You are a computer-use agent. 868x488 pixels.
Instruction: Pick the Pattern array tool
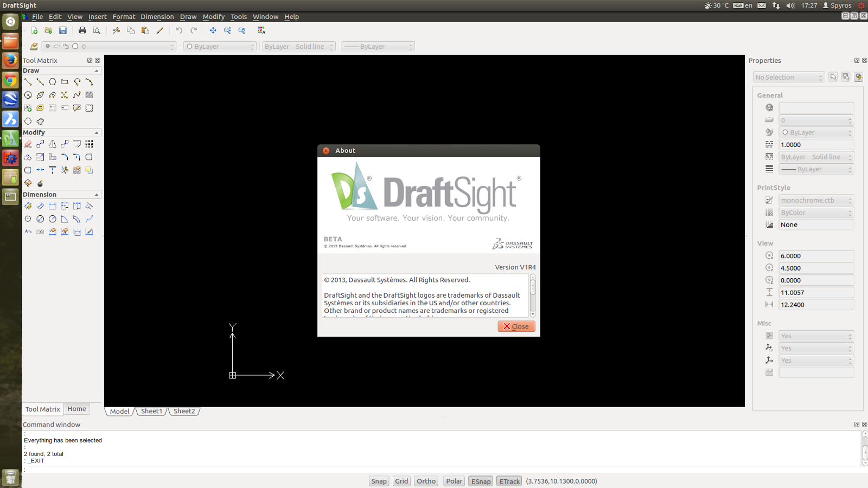(90, 144)
